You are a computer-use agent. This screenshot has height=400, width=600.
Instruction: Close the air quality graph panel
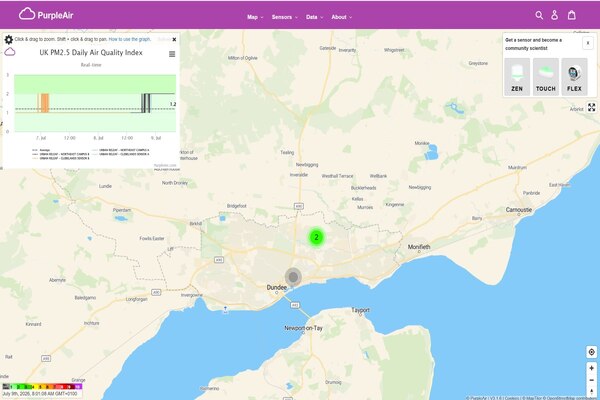click(174, 39)
